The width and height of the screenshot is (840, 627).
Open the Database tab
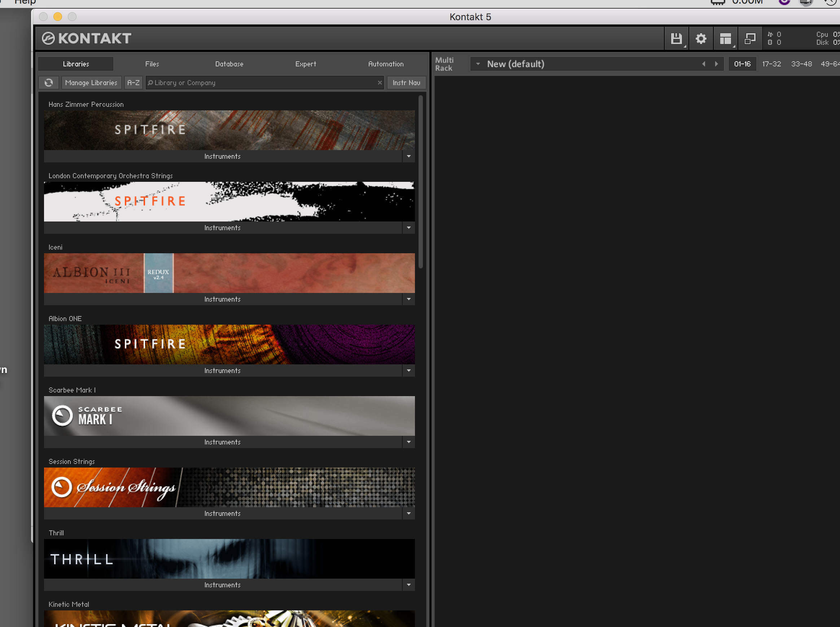pos(229,64)
